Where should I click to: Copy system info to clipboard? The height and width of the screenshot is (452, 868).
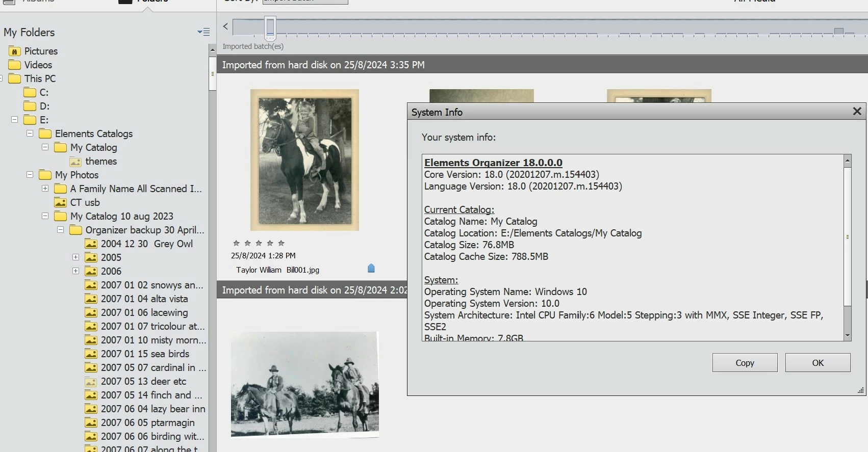tap(745, 363)
